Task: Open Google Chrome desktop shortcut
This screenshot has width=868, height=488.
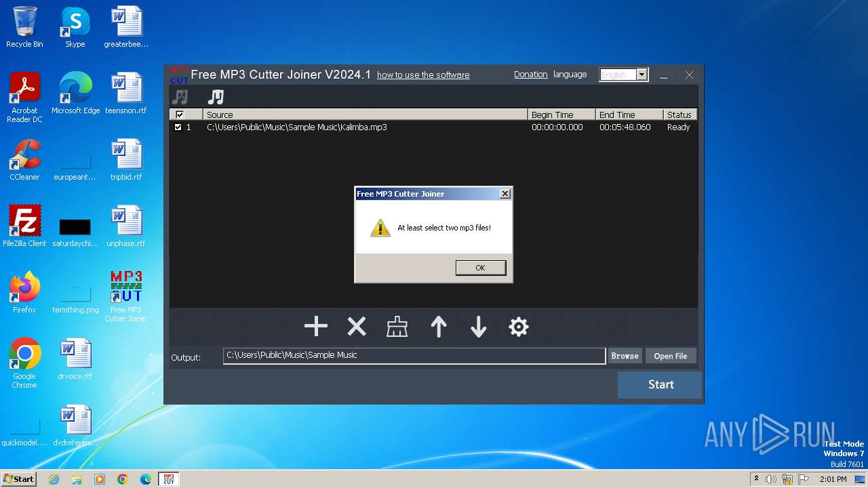Action: tap(24, 363)
